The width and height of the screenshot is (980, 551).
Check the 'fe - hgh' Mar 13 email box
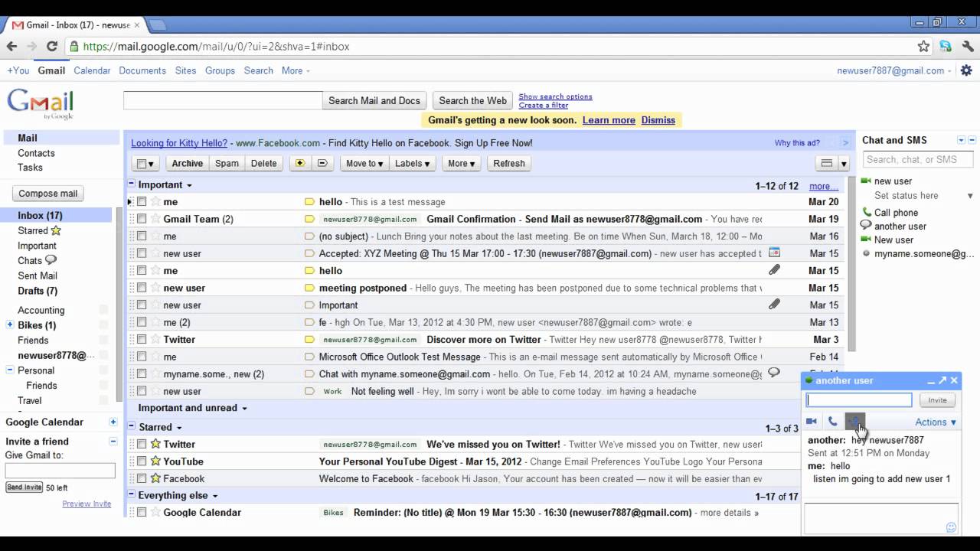pyautogui.click(x=142, y=322)
